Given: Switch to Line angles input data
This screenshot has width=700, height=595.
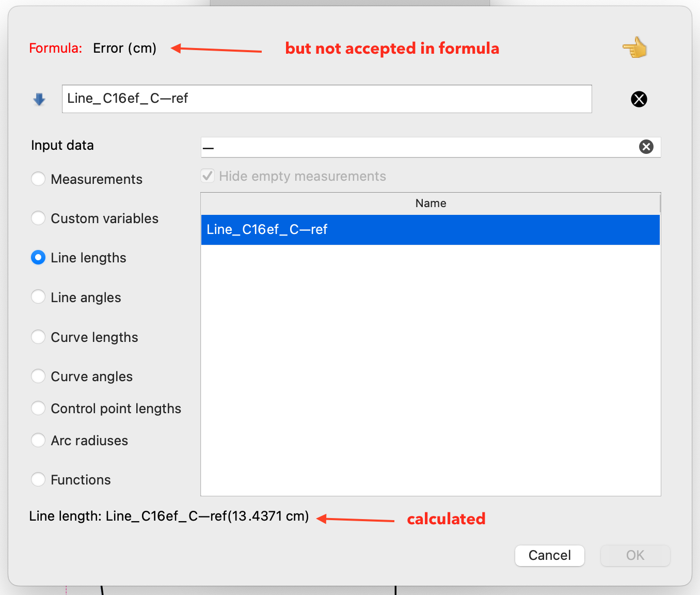Looking at the screenshot, I should coord(38,297).
